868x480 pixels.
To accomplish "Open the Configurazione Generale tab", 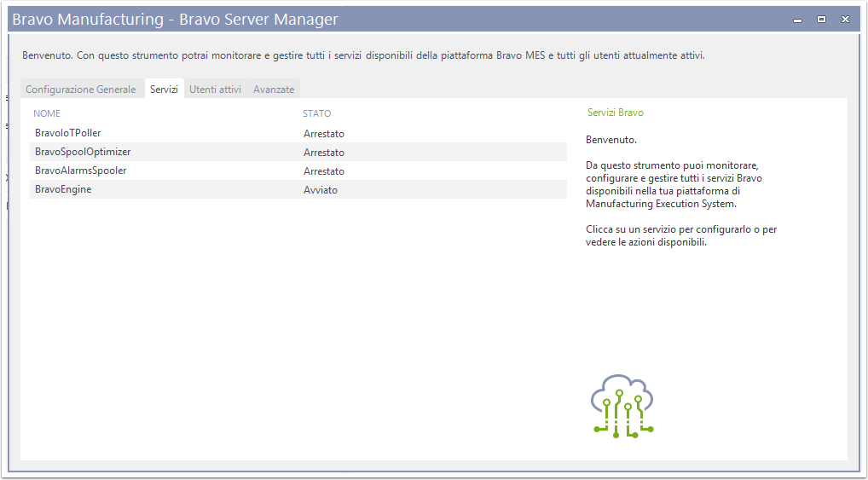I will 81,90.
